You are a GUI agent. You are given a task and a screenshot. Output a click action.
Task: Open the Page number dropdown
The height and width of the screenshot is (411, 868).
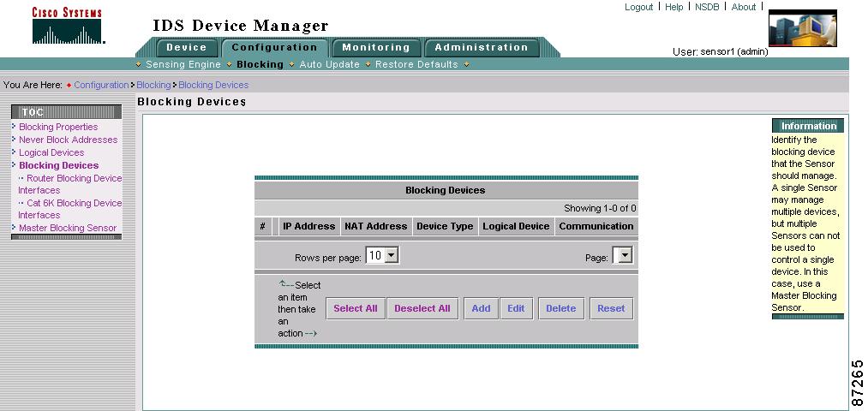[x=623, y=255]
